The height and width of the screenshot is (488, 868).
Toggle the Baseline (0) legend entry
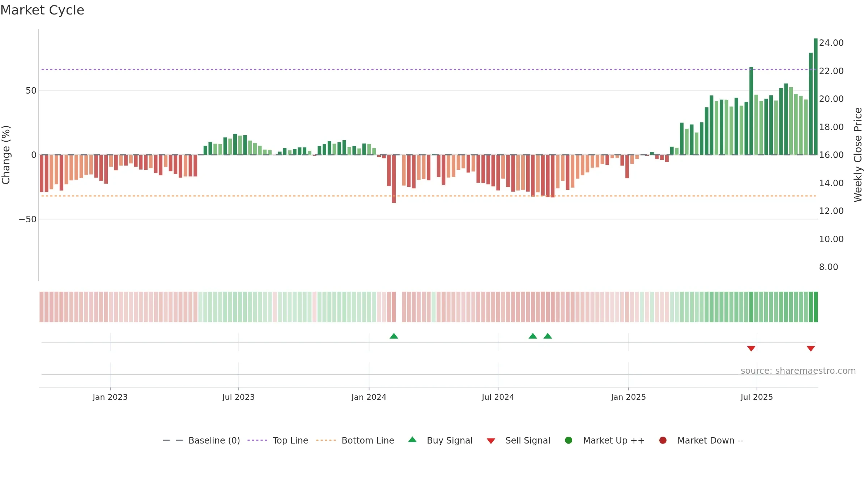[x=201, y=440]
